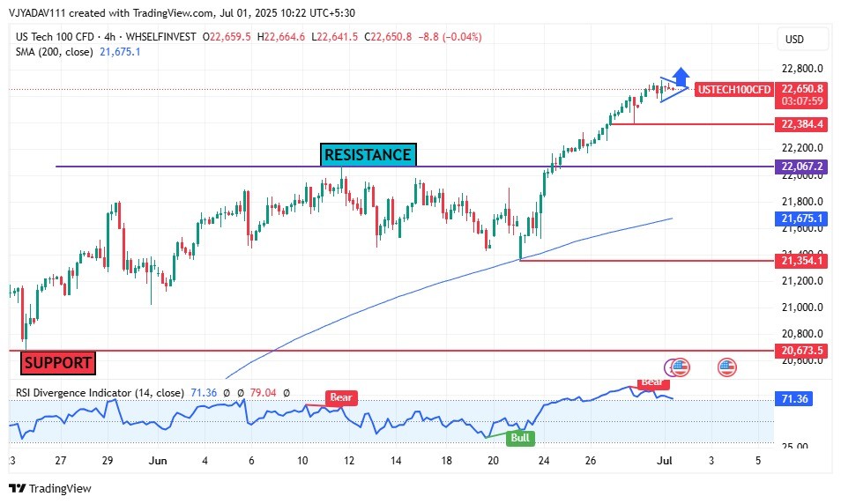Open the rightmost US flag economic event
Viewport: 841px width, 504px height.
tap(726, 367)
